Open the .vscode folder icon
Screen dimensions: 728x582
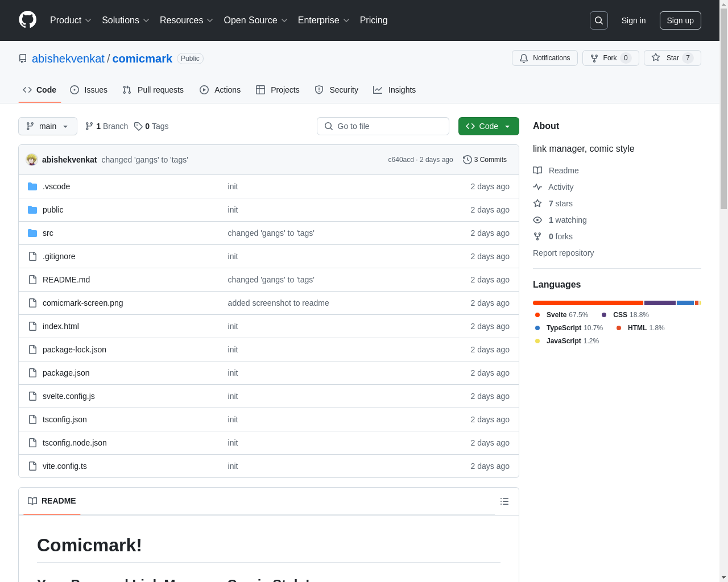(32, 186)
